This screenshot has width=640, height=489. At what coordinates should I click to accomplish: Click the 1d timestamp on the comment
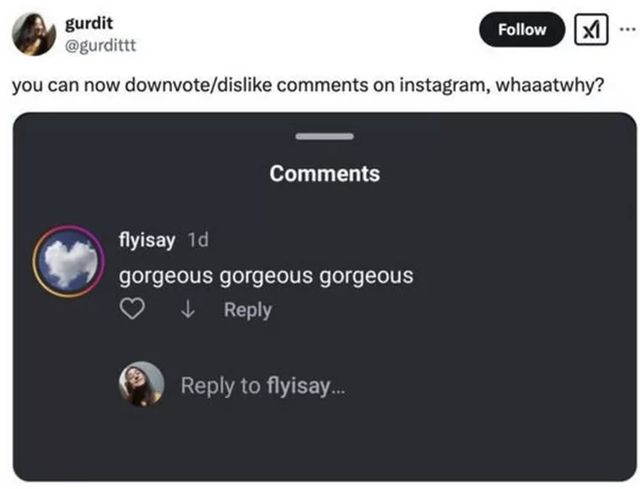click(x=198, y=240)
